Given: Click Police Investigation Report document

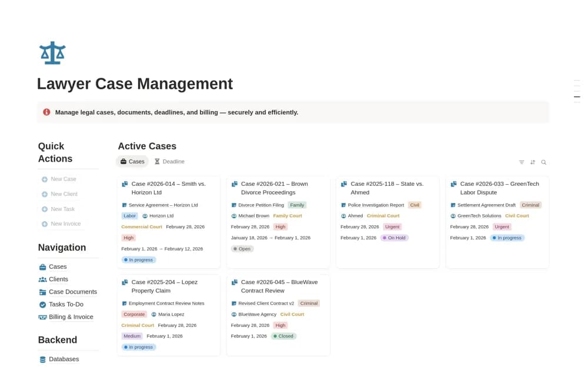Looking at the screenshot, I should click(376, 205).
